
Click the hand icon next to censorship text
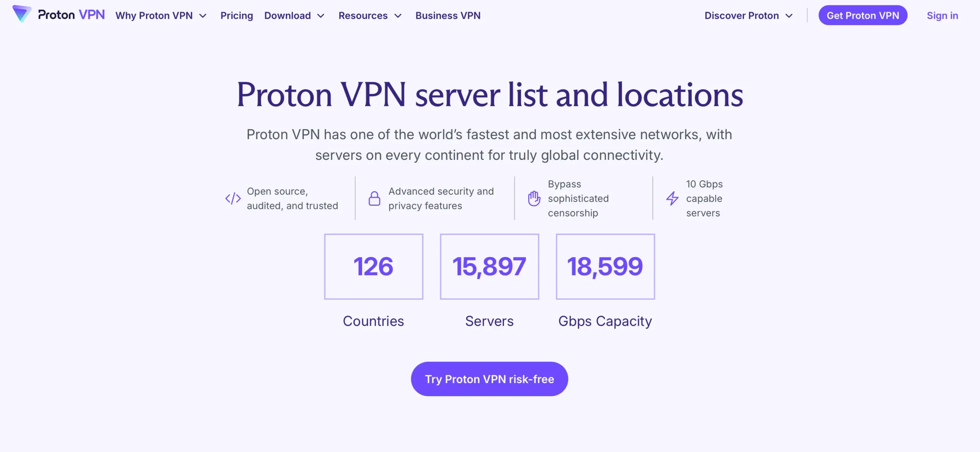click(533, 198)
